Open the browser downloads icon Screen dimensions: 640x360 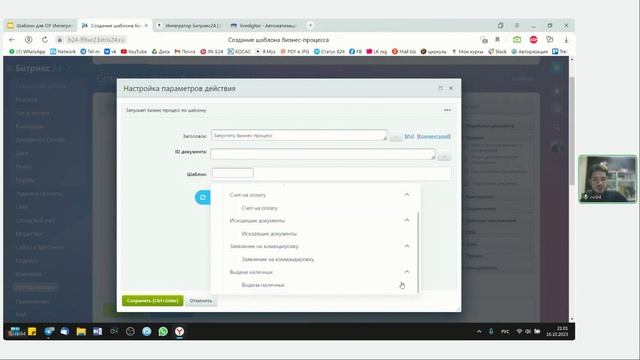point(566,40)
